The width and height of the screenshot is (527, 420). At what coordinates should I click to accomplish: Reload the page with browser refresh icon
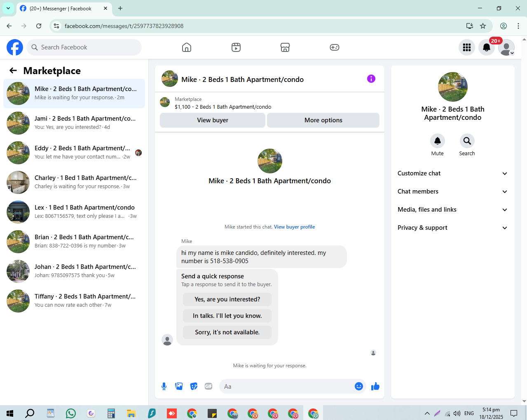[x=39, y=26]
